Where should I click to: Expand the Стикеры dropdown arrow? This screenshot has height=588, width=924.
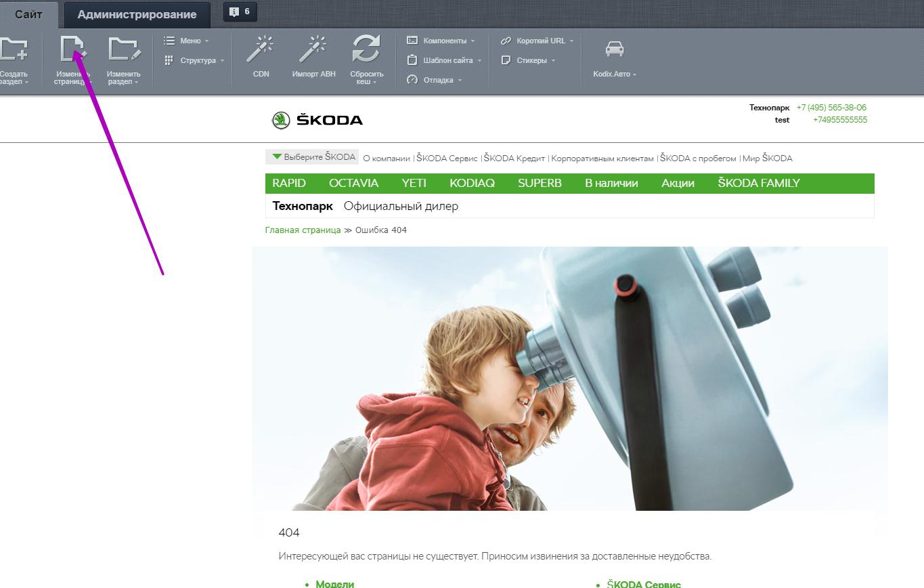pyautogui.click(x=553, y=61)
